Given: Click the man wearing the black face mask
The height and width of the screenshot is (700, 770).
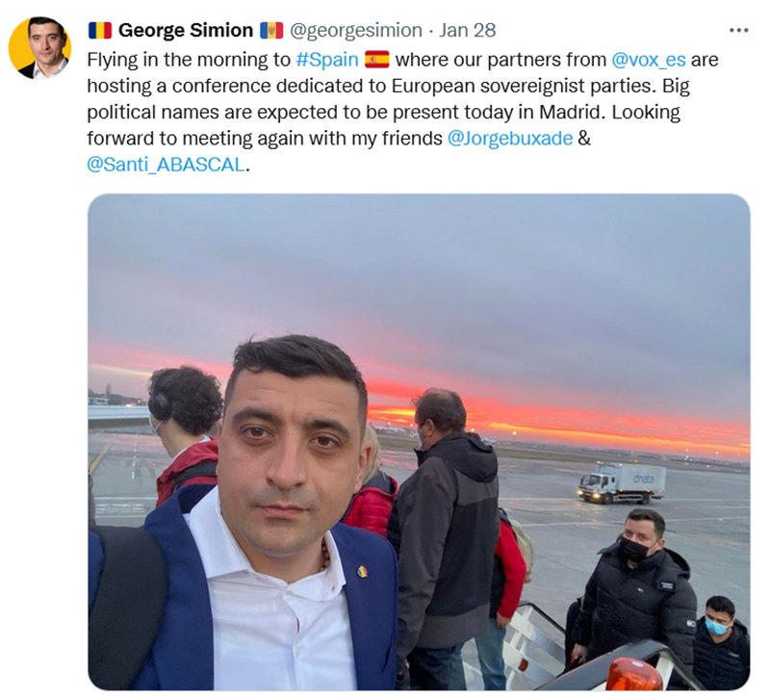Looking at the screenshot, I should (x=636, y=584).
